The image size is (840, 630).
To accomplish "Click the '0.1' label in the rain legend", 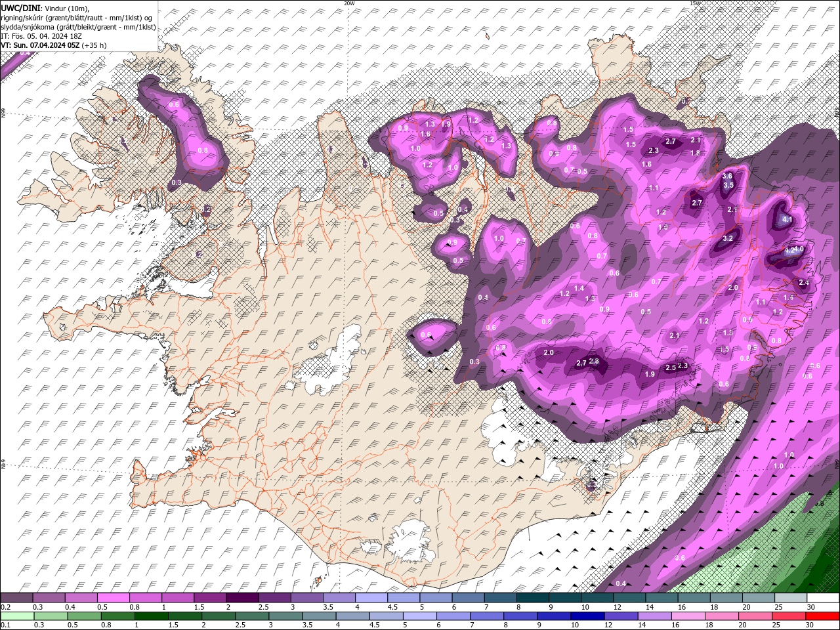I will (5, 625).
